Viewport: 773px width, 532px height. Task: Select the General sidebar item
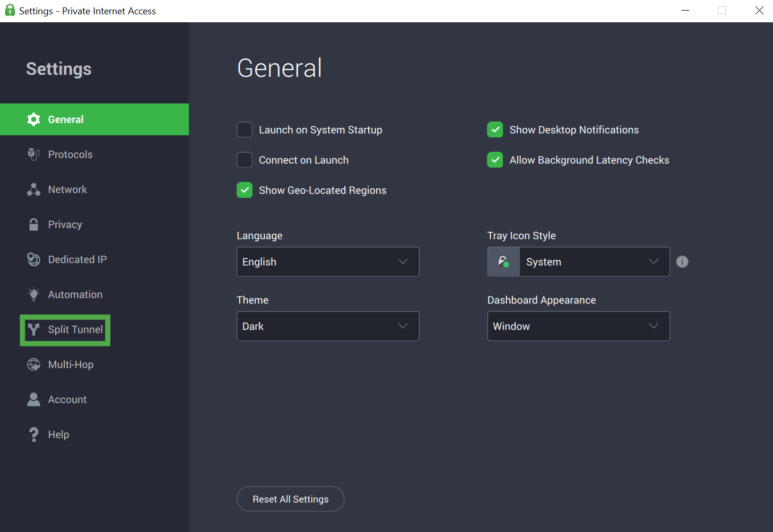[x=94, y=119]
